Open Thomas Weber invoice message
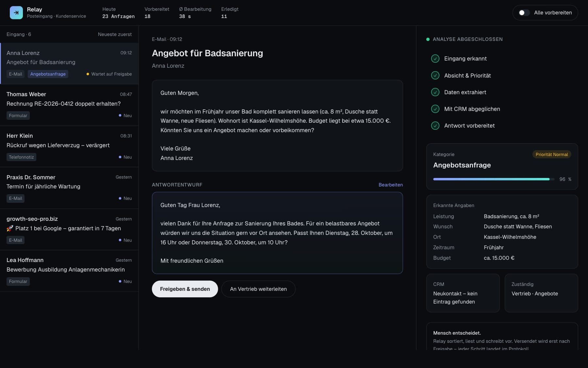The image size is (588, 368). pos(69,105)
